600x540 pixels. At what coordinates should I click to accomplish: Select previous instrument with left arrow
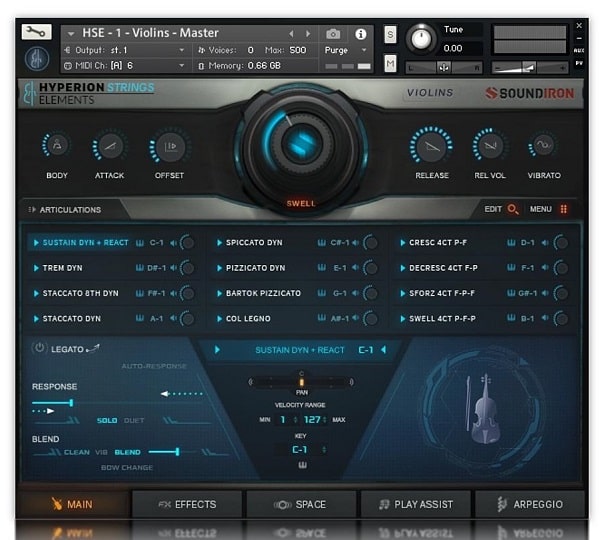[291, 34]
